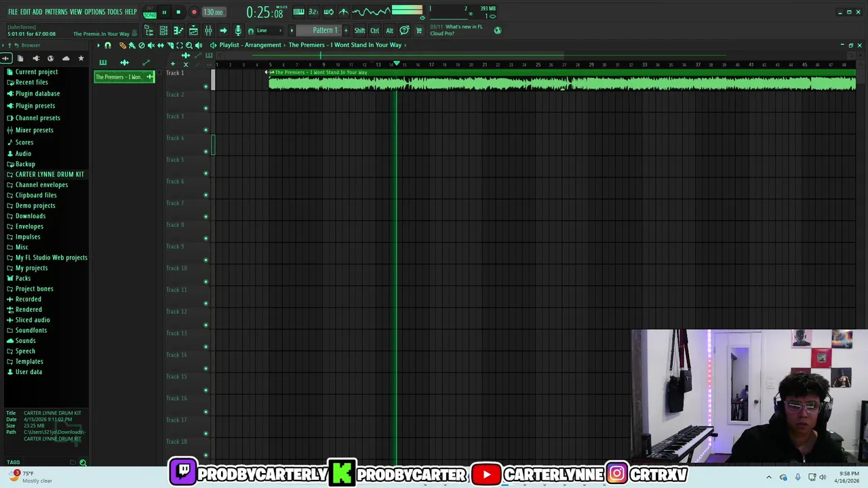Screen dimensions: 868x488
Task: Click the browser cloud tab icon
Action: (66, 58)
